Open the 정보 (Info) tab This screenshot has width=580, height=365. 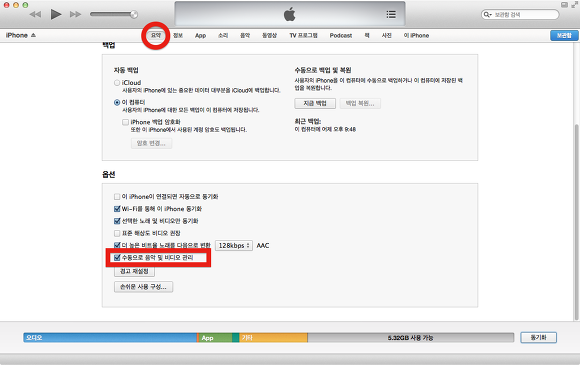point(178,36)
